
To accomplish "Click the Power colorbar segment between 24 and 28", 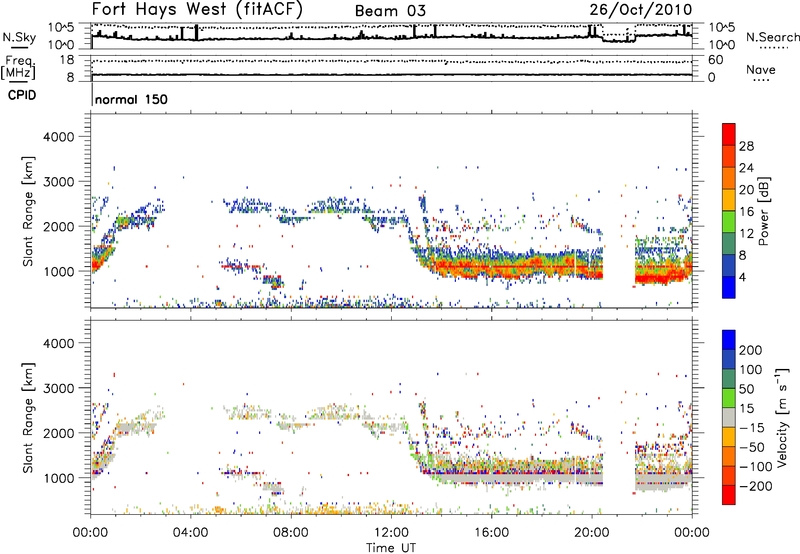I will point(729,156).
